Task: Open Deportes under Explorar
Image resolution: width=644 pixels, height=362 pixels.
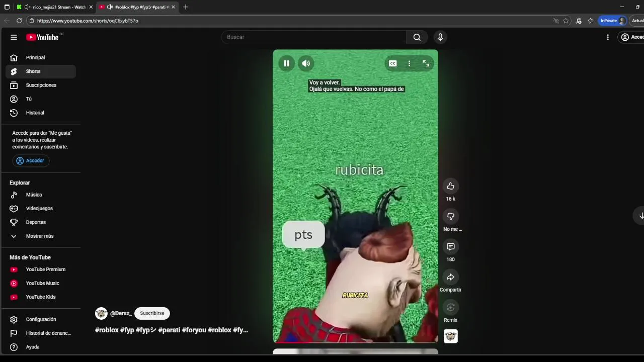Action: tap(41, 222)
